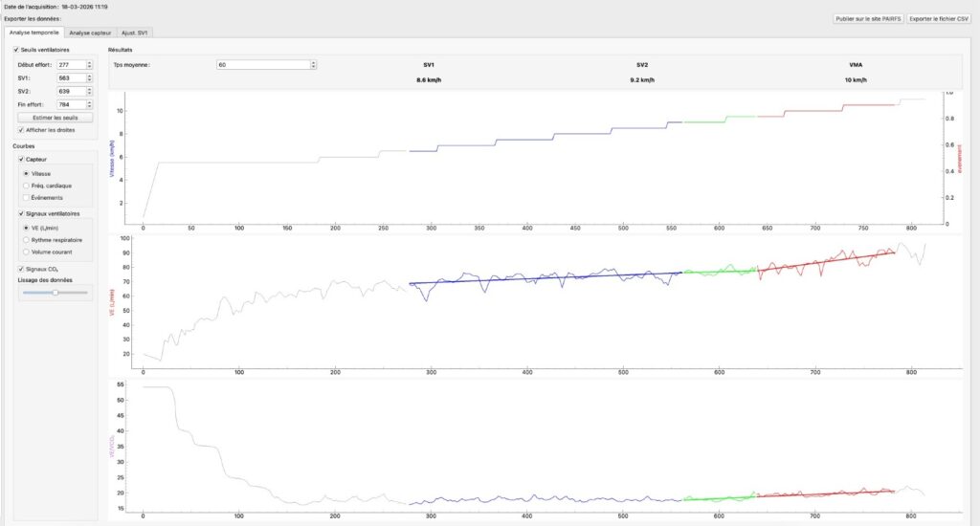Click Publier sur le site PAIRFS
Viewport: 980px width, 526px height.
[x=868, y=19]
